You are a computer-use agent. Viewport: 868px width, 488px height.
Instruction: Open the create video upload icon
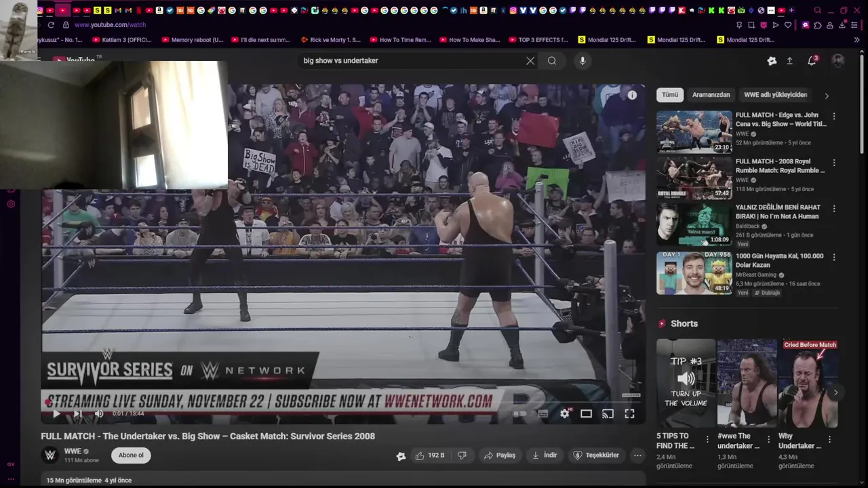point(789,60)
